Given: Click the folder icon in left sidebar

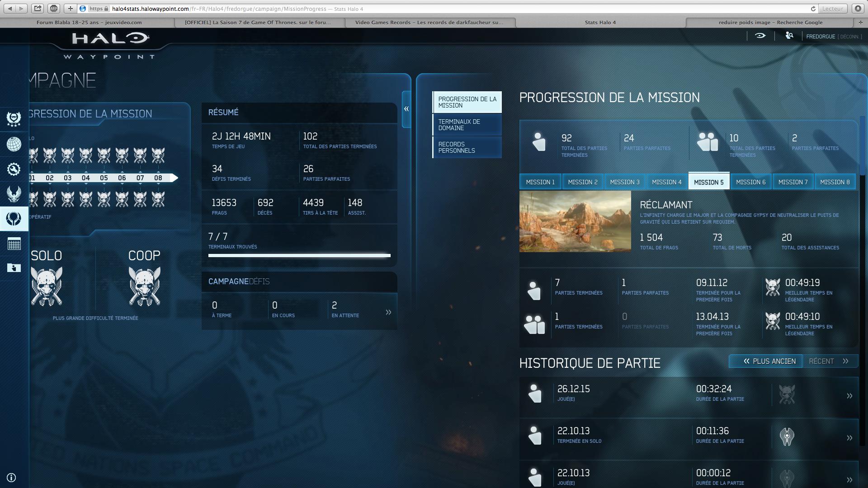Looking at the screenshot, I should pyautogui.click(x=14, y=268).
